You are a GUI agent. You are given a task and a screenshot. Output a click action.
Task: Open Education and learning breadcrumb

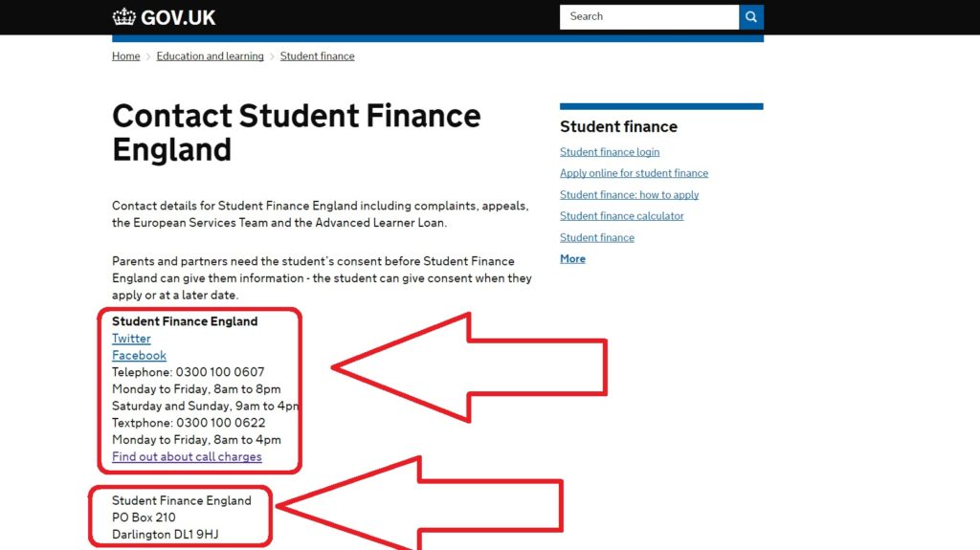210,56
